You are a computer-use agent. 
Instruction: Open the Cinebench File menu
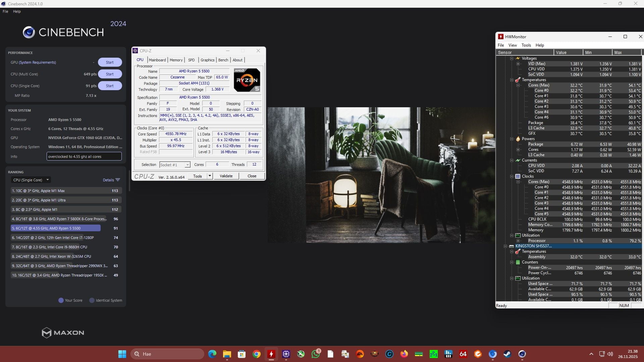(x=5, y=11)
